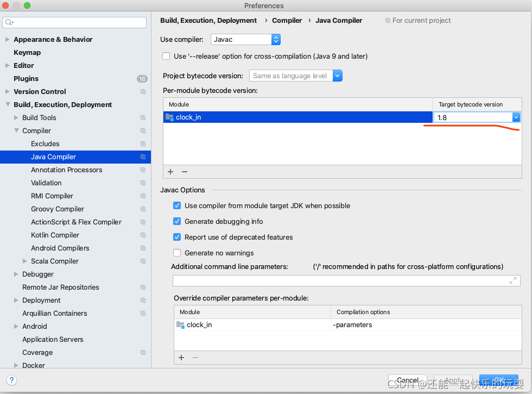Select Kotlin Compiler settings
Image resolution: width=532 pixels, height=394 pixels.
pyautogui.click(x=55, y=235)
